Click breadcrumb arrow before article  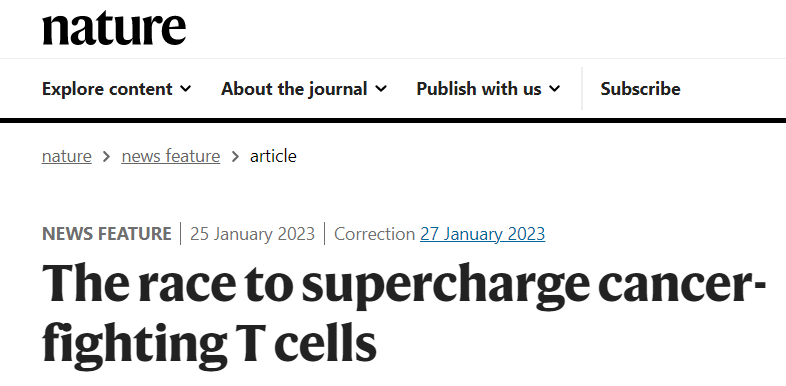[x=235, y=156]
